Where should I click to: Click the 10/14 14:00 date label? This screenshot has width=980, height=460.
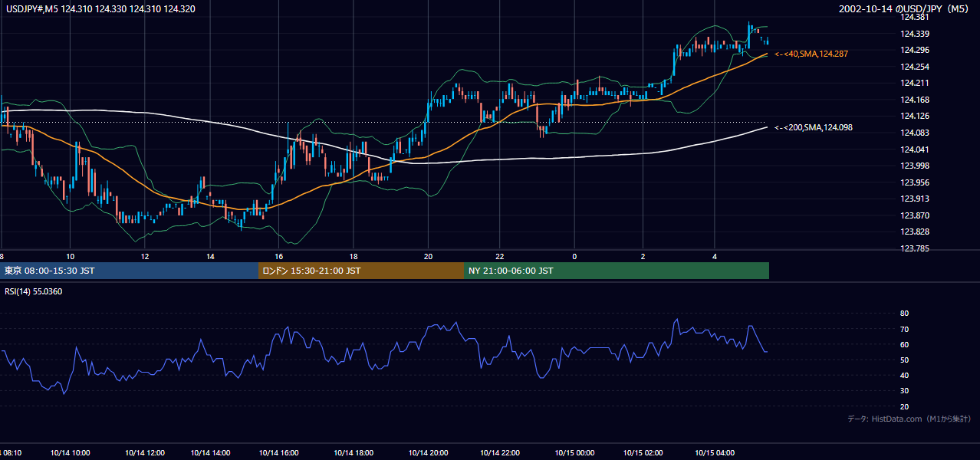point(210,453)
